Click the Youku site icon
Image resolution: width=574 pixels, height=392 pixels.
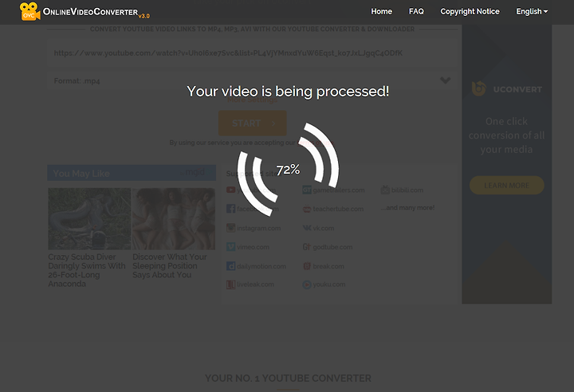click(x=307, y=284)
